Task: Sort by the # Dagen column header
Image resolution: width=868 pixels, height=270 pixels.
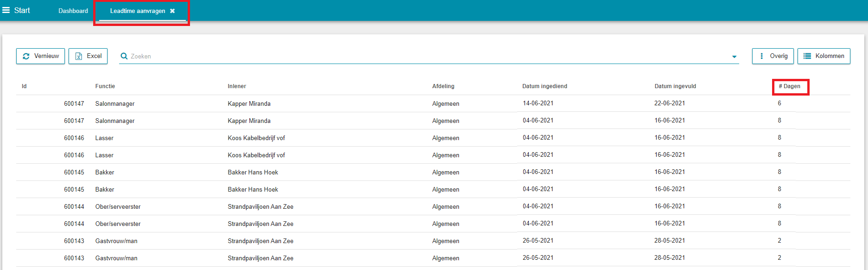Action: 790,86
